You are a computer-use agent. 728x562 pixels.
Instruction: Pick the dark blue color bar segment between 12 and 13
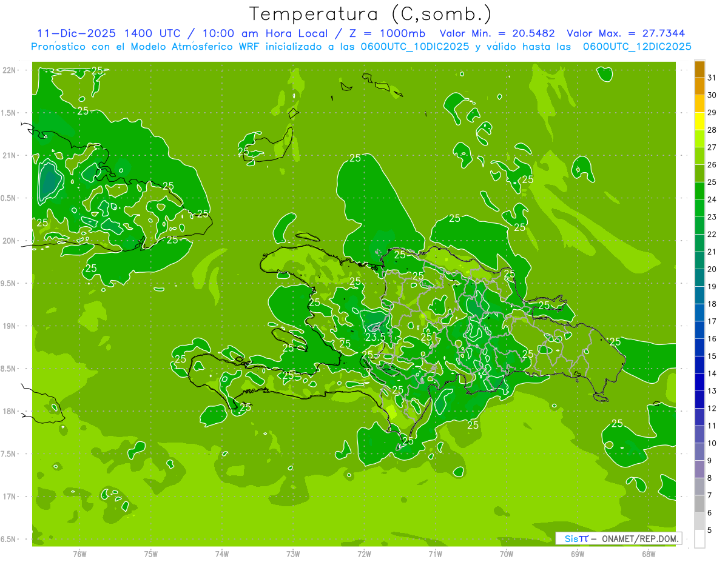click(699, 400)
